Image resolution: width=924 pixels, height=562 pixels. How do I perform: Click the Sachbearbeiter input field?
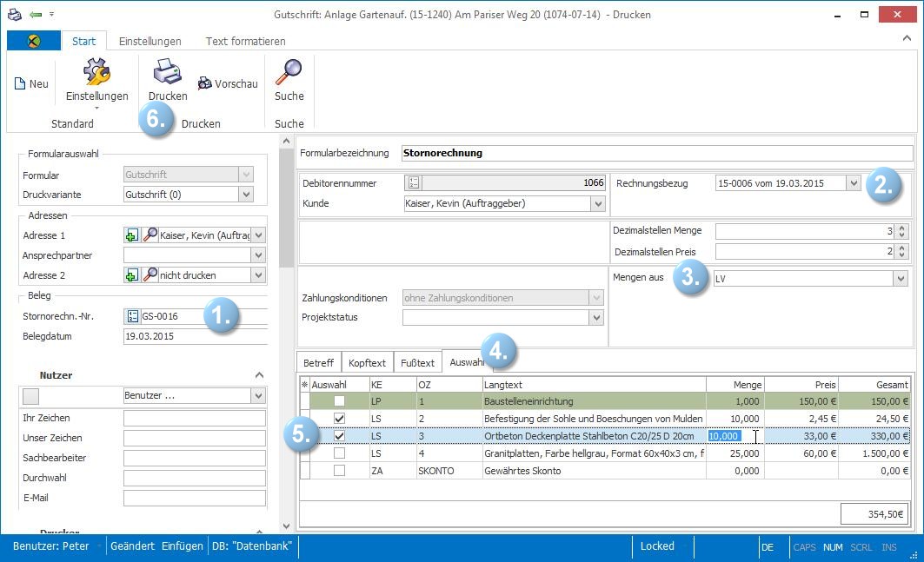click(195, 459)
